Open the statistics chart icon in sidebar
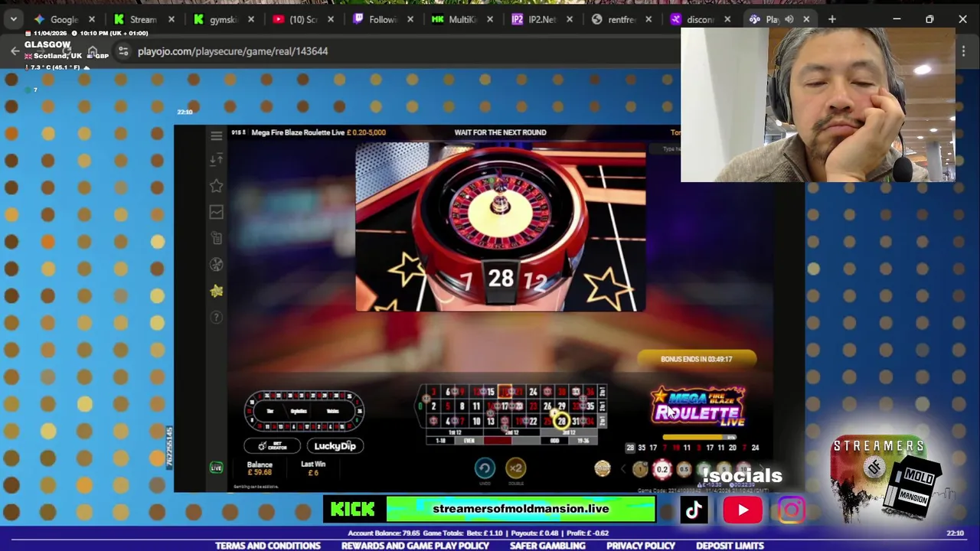This screenshot has height=551, width=980. pos(216,212)
